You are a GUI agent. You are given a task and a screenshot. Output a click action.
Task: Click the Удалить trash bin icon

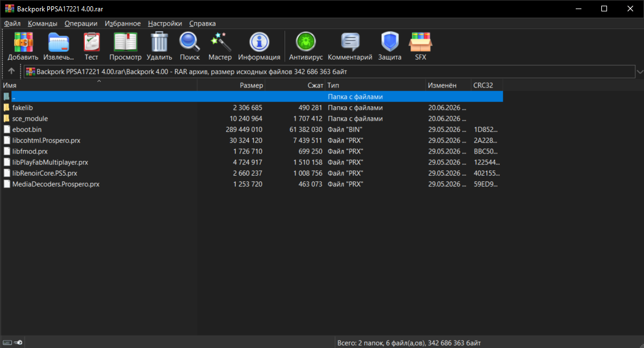tap(159, 42)
